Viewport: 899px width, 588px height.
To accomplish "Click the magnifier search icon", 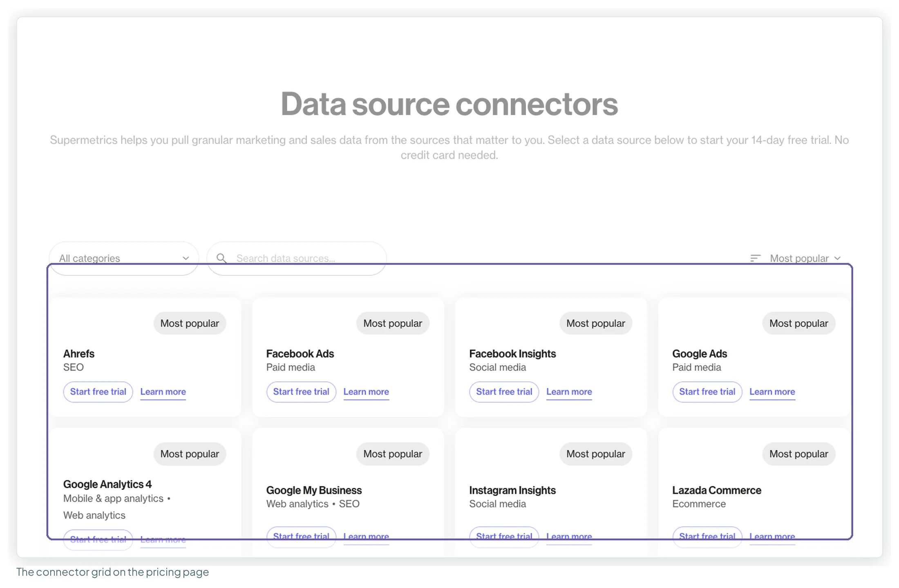I will point(221,258).
